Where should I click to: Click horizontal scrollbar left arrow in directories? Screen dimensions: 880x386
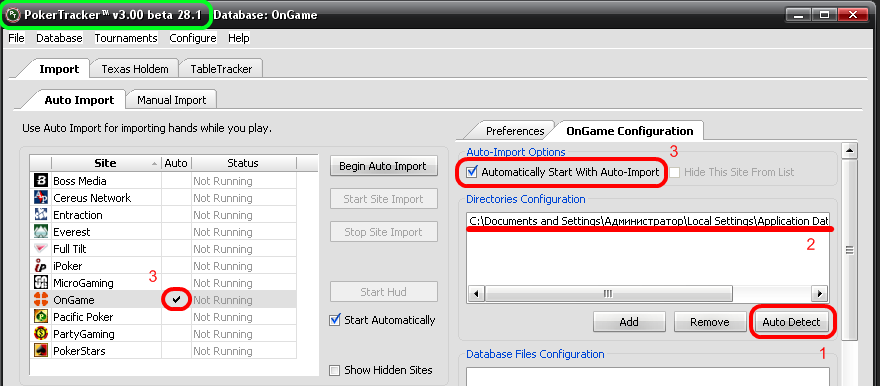pyautogui.click(x=476, y=293)
